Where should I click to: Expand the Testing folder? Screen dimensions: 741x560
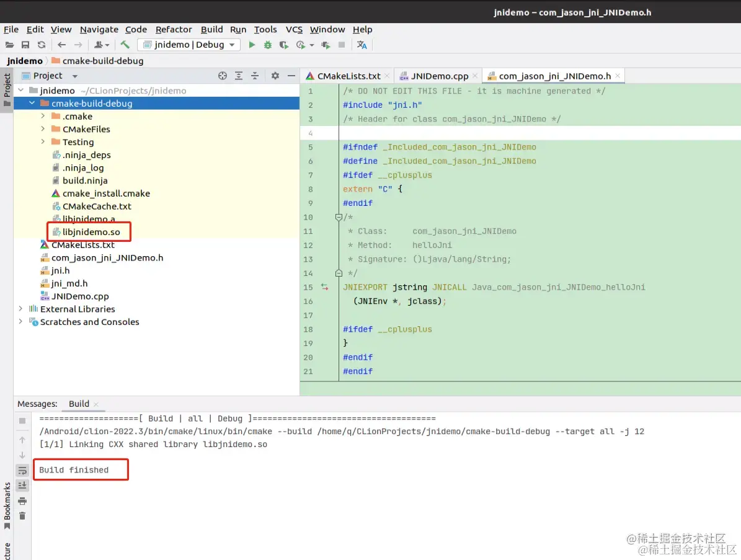[x=43, y=141]
